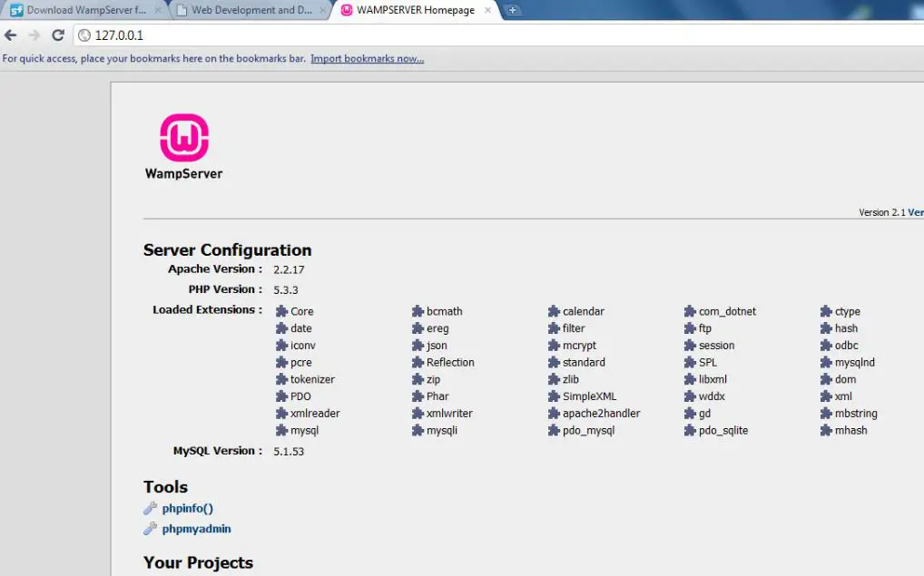The image size is (924, 576).
Task: Click wrench icon next to phpmyadmin
Action: coord(151,528)
